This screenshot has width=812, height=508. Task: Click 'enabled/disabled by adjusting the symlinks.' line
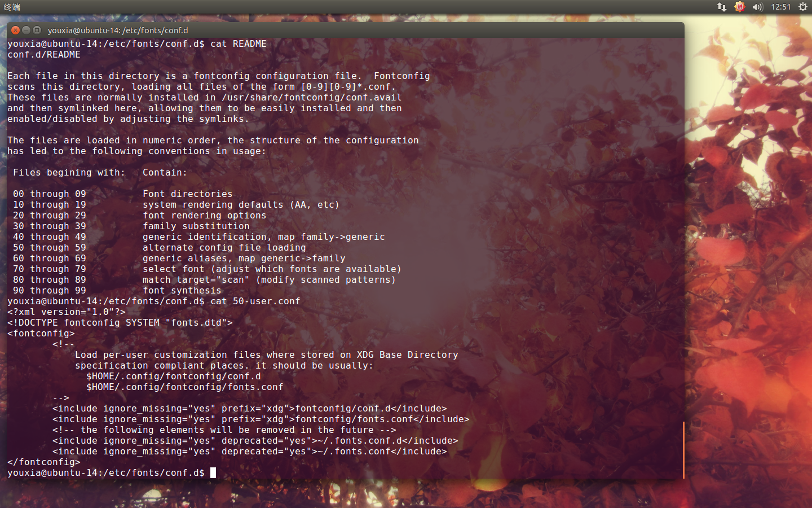tap(129, 119)
